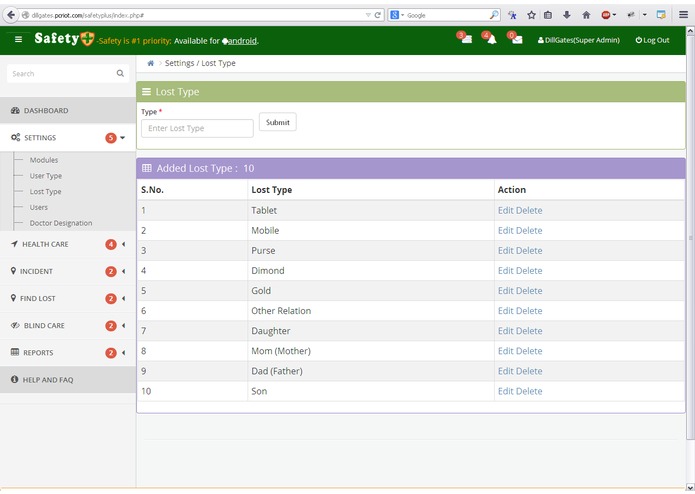The image size is (695, 494).
Task: Click the Enter Lost Type input field
Action: (197, 128)
